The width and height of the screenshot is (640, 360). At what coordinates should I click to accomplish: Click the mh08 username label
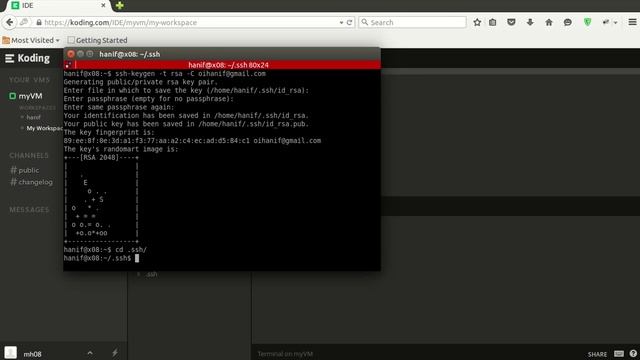tap(32, 354)
